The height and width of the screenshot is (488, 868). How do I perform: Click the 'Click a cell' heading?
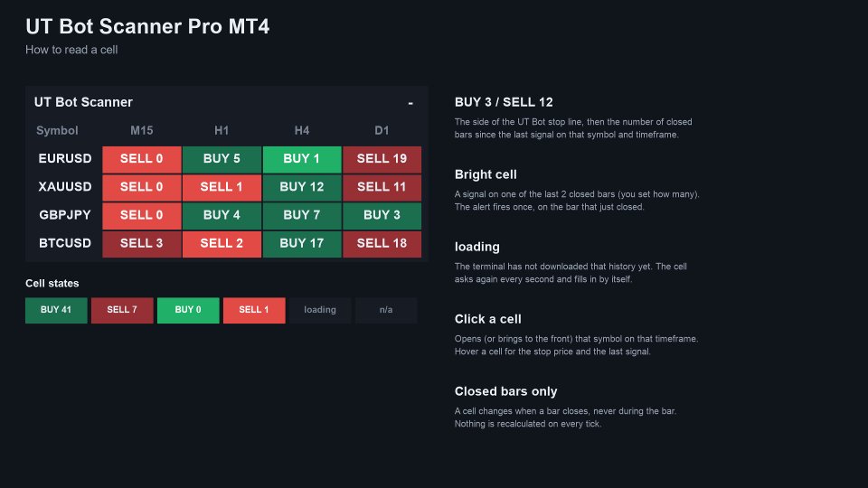point(487,319)
